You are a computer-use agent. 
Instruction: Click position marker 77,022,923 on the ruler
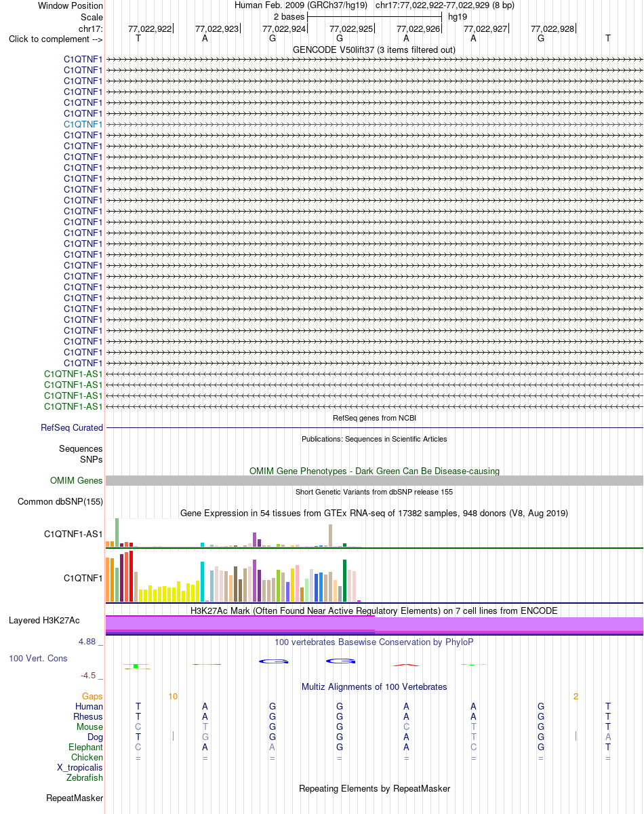[x=217, y=28]
